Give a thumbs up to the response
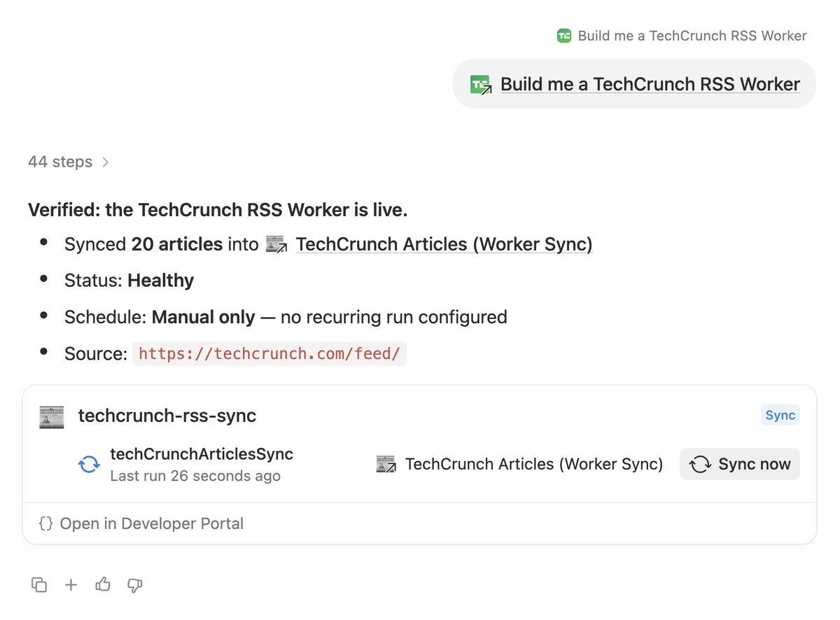 tap(103, 585)
